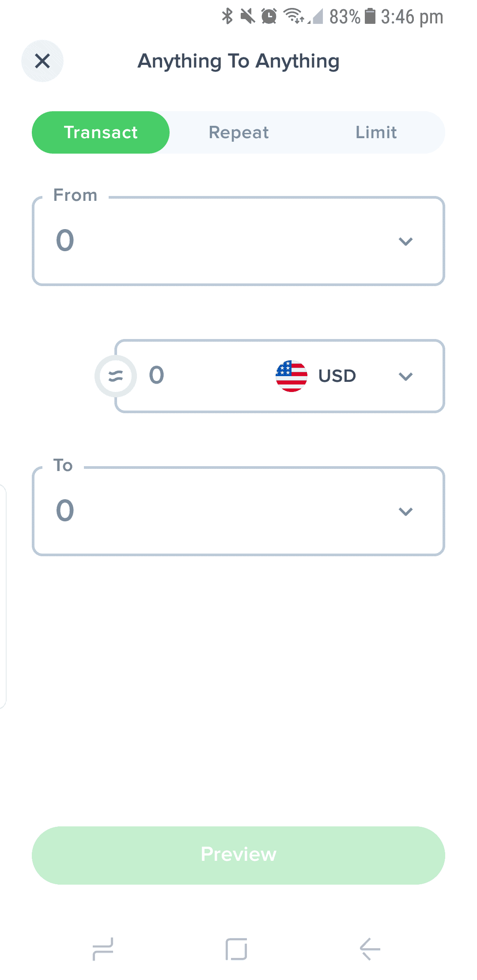Tap the USD currency label
477x980 pixels.
(337, 376)
